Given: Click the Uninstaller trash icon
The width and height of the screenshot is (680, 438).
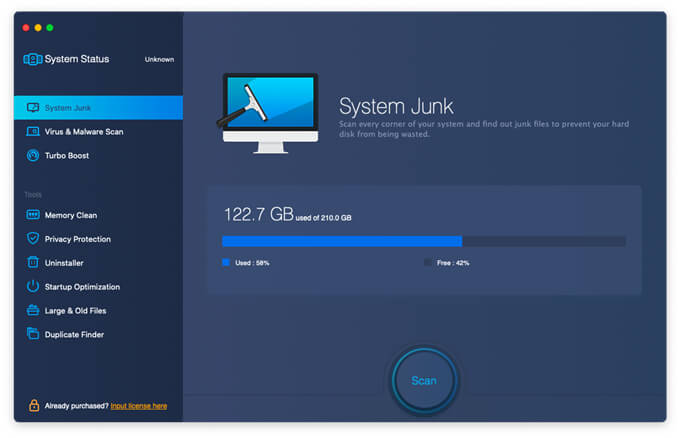Looking at the screenshot, I should tap(33, 262).
